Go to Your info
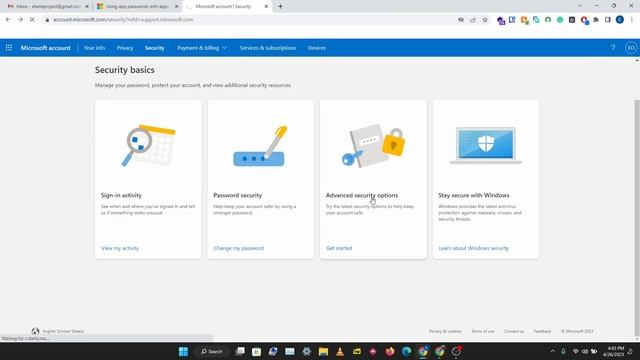This screenshot has height=360, width=640. pyautogui.click(x=94, y=48)
